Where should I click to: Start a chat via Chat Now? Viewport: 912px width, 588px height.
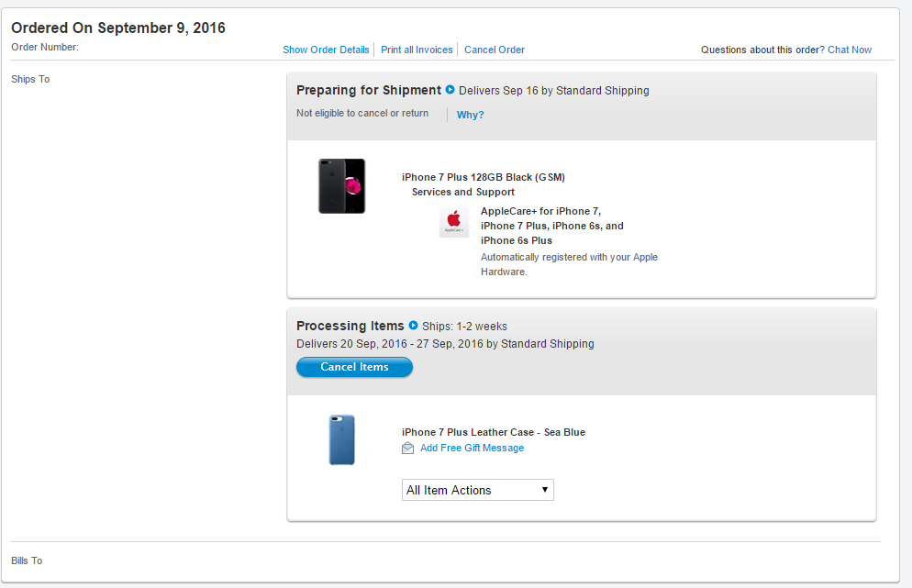850,50
